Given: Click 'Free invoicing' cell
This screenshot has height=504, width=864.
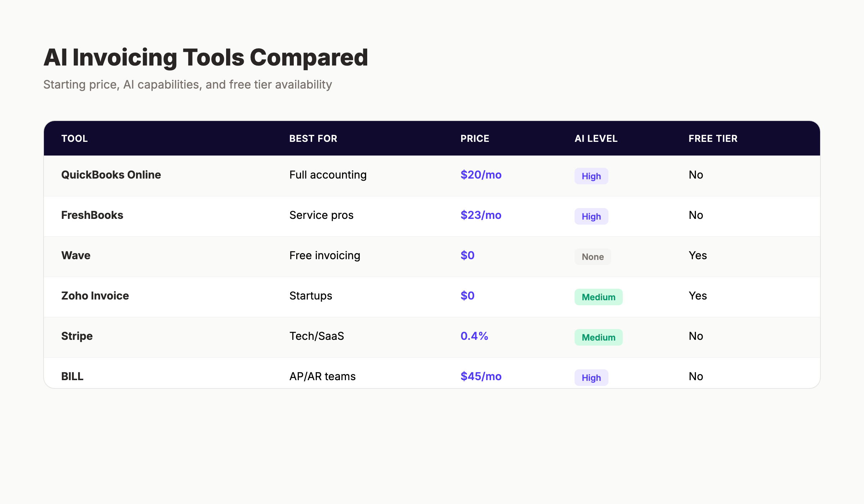Looking at the screenshot, I should tap(325, 256).
